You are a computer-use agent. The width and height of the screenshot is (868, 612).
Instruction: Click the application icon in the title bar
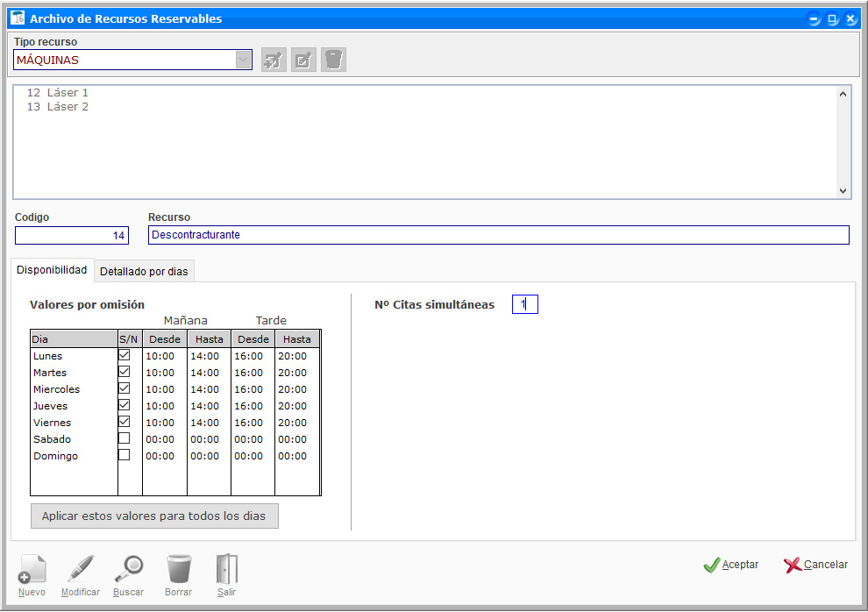[x=18, y=18]
